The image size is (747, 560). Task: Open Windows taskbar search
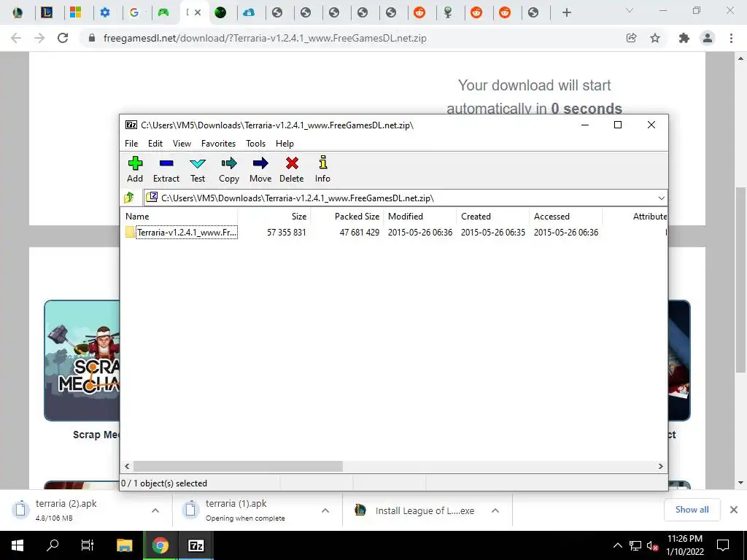click(53, 545)
